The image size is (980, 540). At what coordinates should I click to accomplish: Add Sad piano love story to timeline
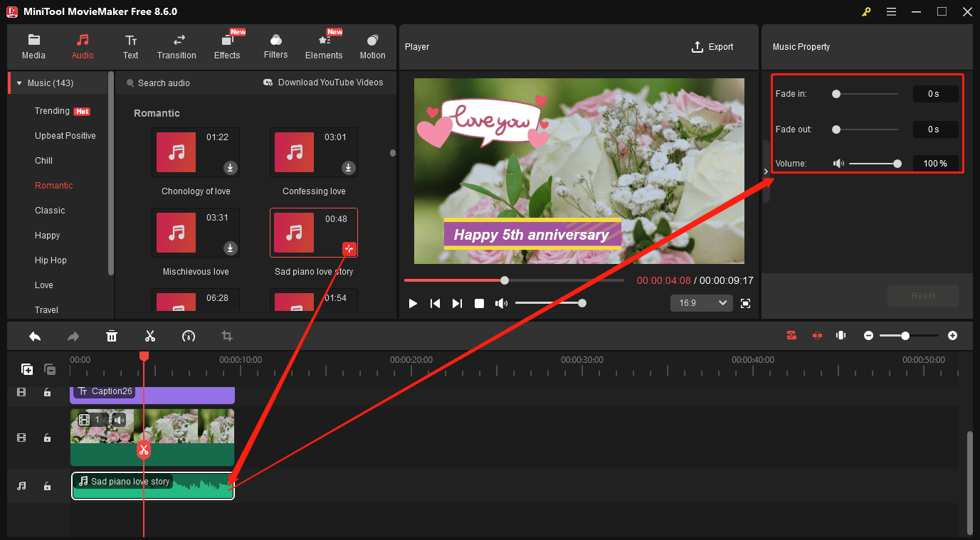click(349, 248)
